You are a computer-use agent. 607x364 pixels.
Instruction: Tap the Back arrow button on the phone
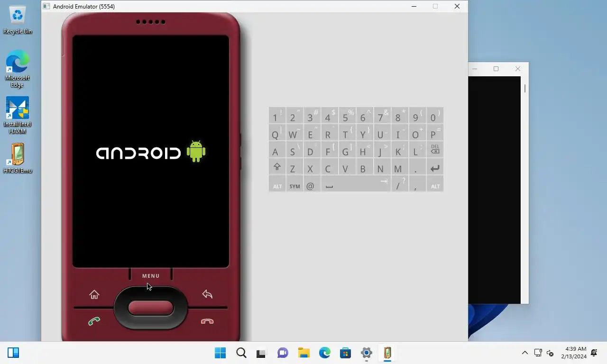(x=207, y=294)
